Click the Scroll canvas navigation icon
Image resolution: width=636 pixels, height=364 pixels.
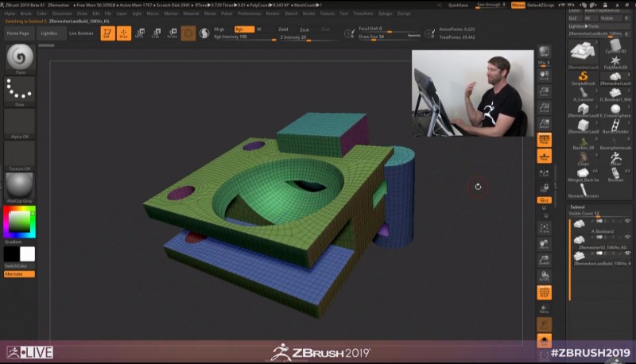tap(545, 74)
